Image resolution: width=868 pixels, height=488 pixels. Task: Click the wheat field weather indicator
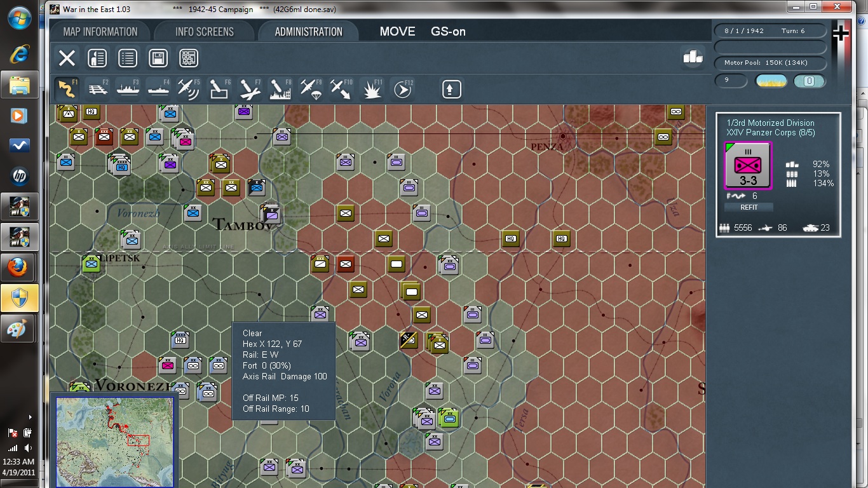click(771, 81)
